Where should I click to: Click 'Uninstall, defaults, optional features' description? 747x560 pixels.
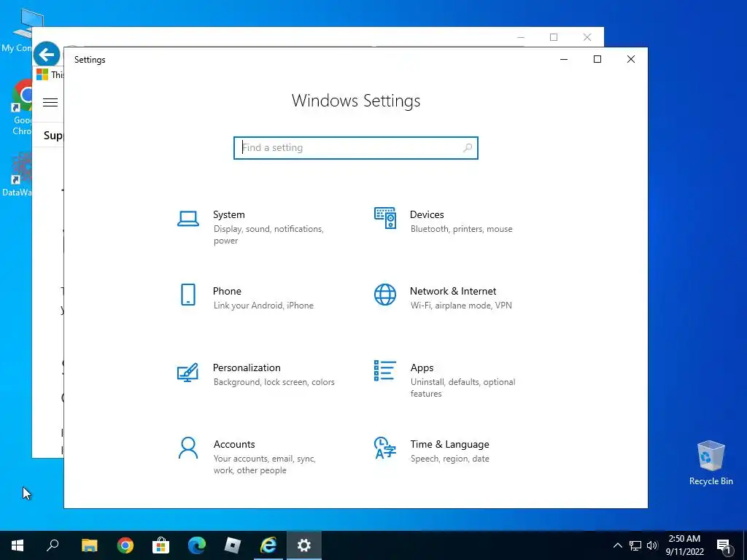click(463, 388)
